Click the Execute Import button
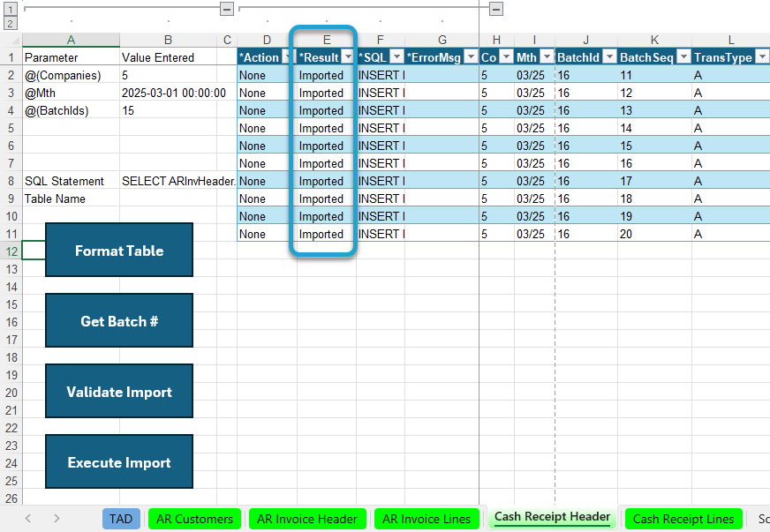Image resolution: width=770 pixels, height=532 pixels. [x=119, y=461]
